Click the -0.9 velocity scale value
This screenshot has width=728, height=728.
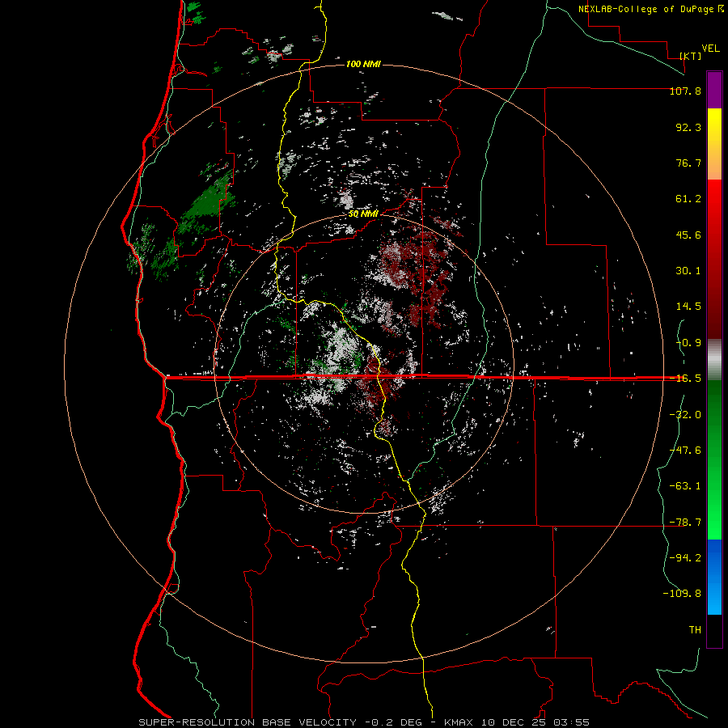point(688,343)
